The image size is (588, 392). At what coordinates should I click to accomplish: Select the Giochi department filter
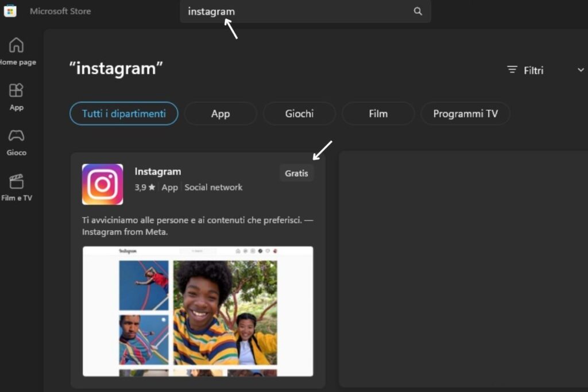point(299,114)
